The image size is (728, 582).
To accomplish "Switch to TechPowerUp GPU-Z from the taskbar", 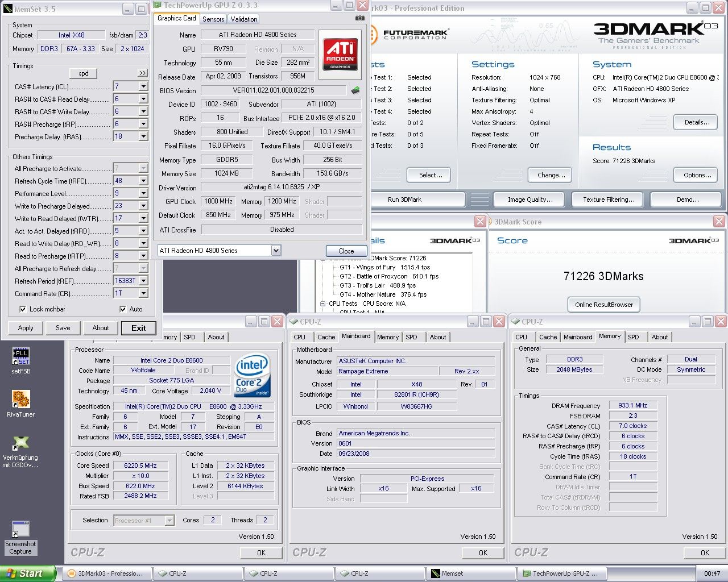I will coord(562,573).
